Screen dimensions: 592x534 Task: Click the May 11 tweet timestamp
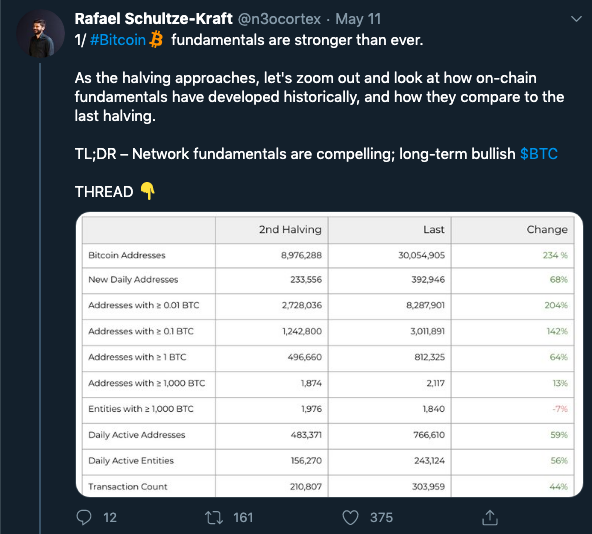point(358,19)
